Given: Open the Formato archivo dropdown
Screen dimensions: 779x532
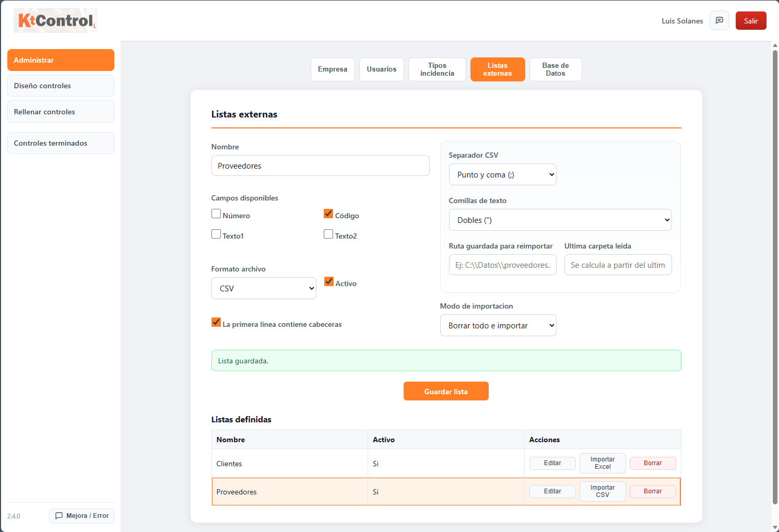Looking at the screenshot, I should [x=264, y=289].
